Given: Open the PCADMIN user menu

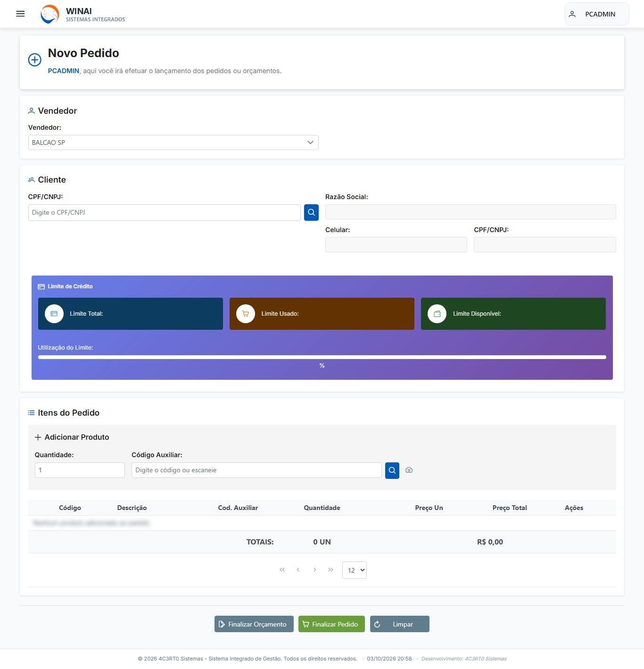Looking at the screenshot, I should (597, 14).
